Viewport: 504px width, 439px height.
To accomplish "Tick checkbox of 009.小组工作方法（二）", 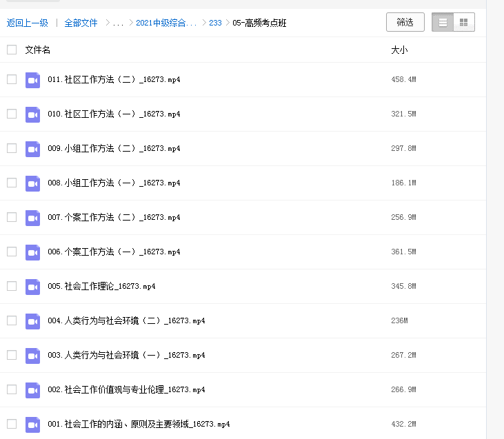I will [x=12, y=148].
